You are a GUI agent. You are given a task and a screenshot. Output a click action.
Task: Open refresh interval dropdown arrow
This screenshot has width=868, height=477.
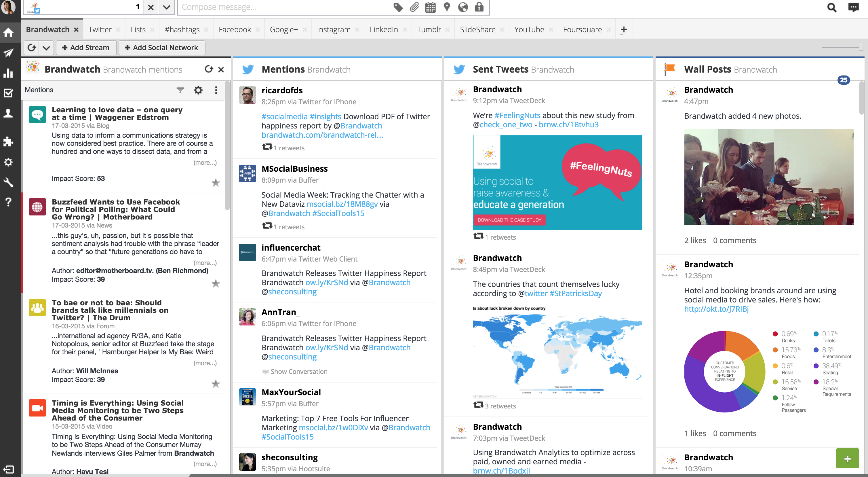47,48
